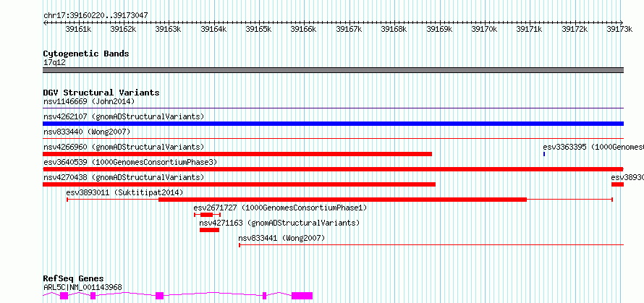The width and height of the screenshot is (644, 303).
Task: Click the 39165k ruler tick label
Action: click(258, 29)
